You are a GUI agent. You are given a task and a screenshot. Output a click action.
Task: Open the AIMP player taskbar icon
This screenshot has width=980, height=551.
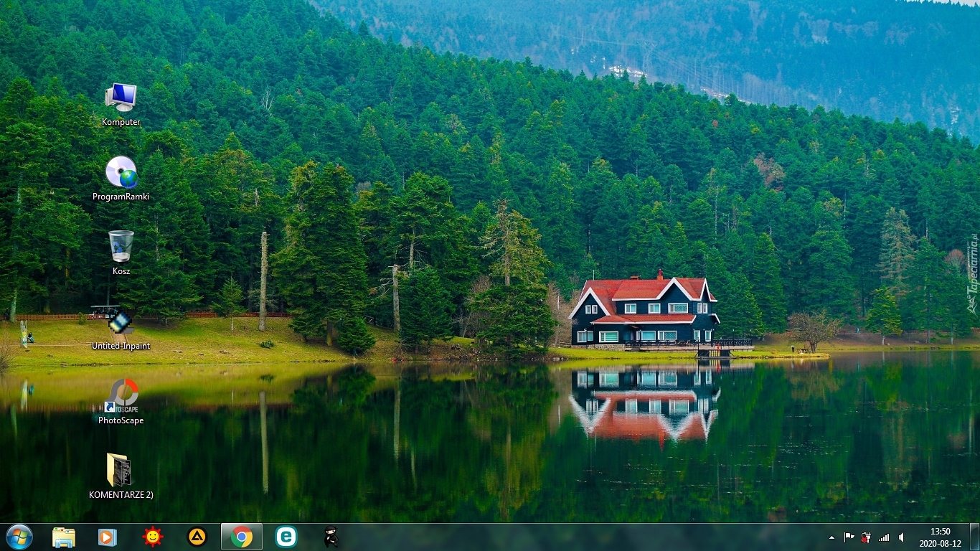click(x=197, y=537)
